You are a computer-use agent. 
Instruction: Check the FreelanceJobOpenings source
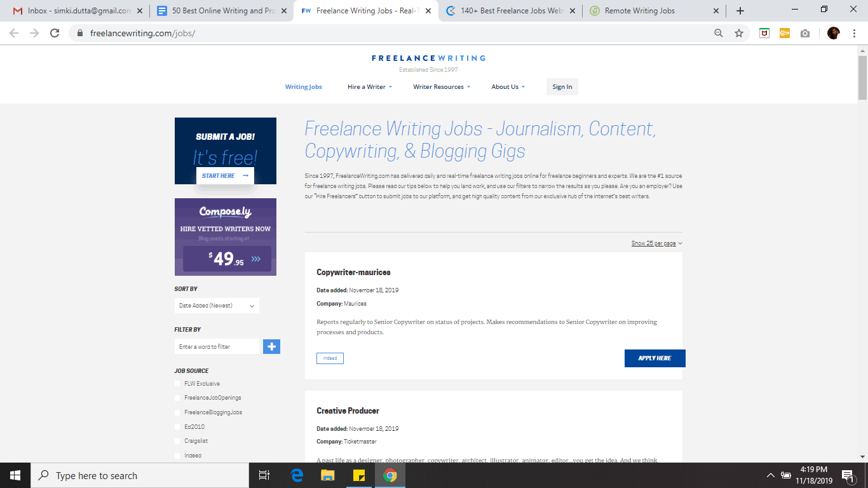(177, 398)
